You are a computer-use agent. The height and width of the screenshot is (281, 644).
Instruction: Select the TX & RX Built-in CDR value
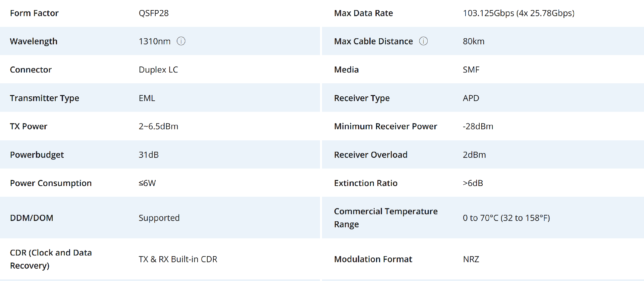coord(178,259)
